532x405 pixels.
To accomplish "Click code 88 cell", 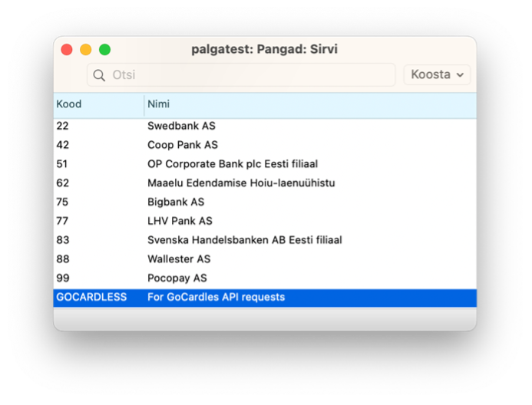I will click(63, 259).
